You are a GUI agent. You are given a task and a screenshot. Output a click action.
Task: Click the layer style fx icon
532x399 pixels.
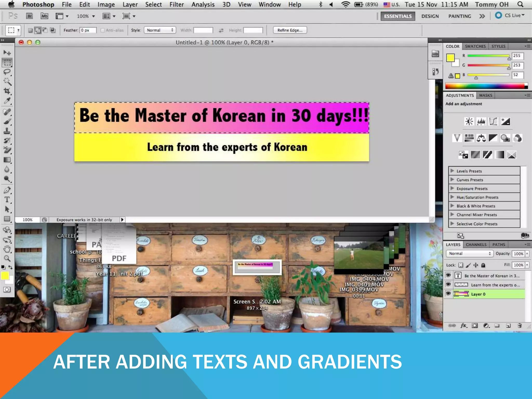pyautogui.click(x=464, y=325)
